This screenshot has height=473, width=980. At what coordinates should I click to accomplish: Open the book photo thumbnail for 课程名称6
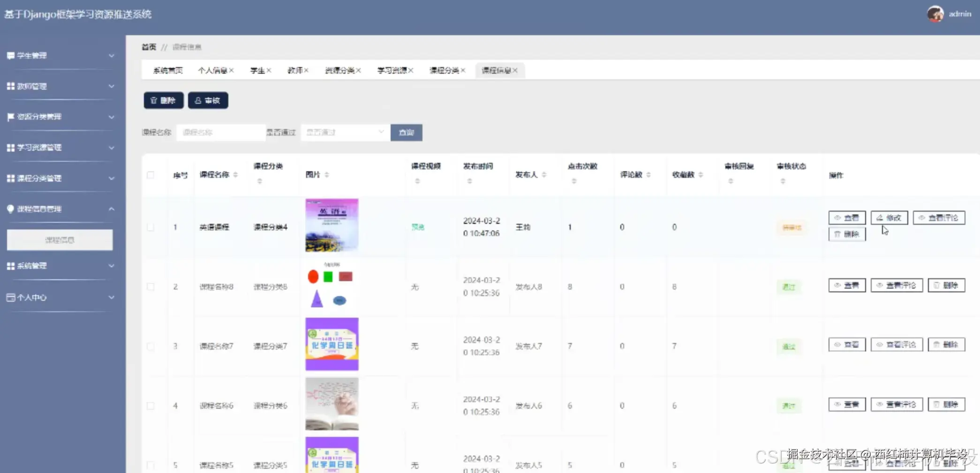coord(332,404)
